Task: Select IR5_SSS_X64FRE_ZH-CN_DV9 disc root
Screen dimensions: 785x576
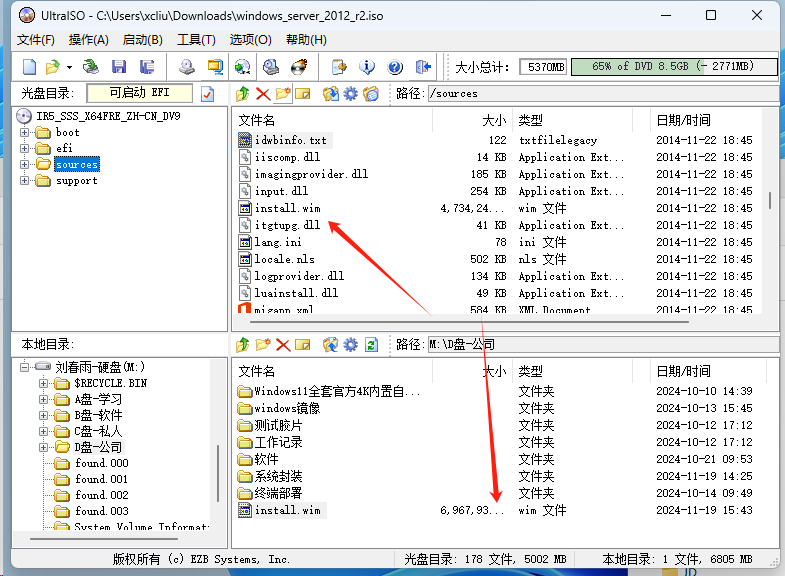Action: pyautogui.click(x=108, y=116)
